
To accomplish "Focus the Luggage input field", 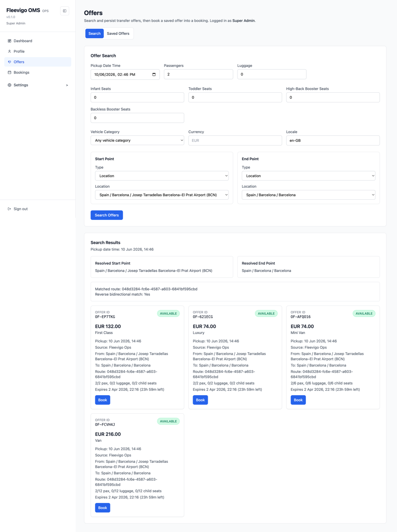I will (x=272, y=74).
